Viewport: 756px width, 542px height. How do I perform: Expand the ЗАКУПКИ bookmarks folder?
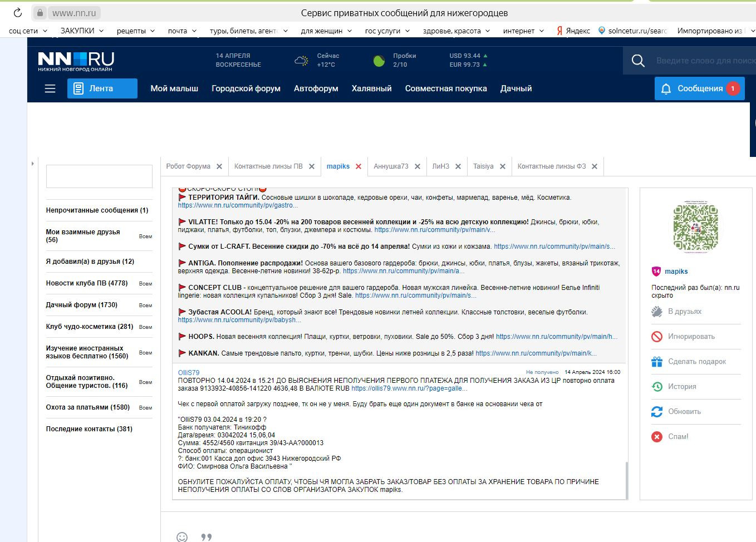[82, 31]
